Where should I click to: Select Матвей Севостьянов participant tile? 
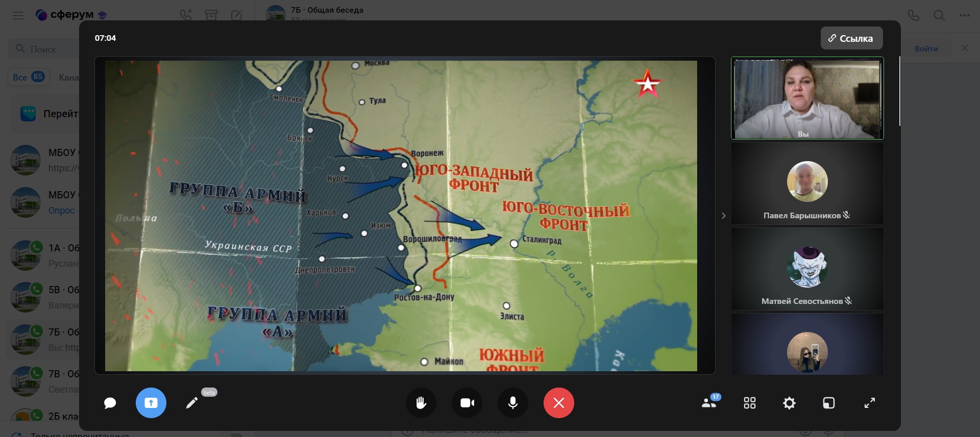point(807,269)
